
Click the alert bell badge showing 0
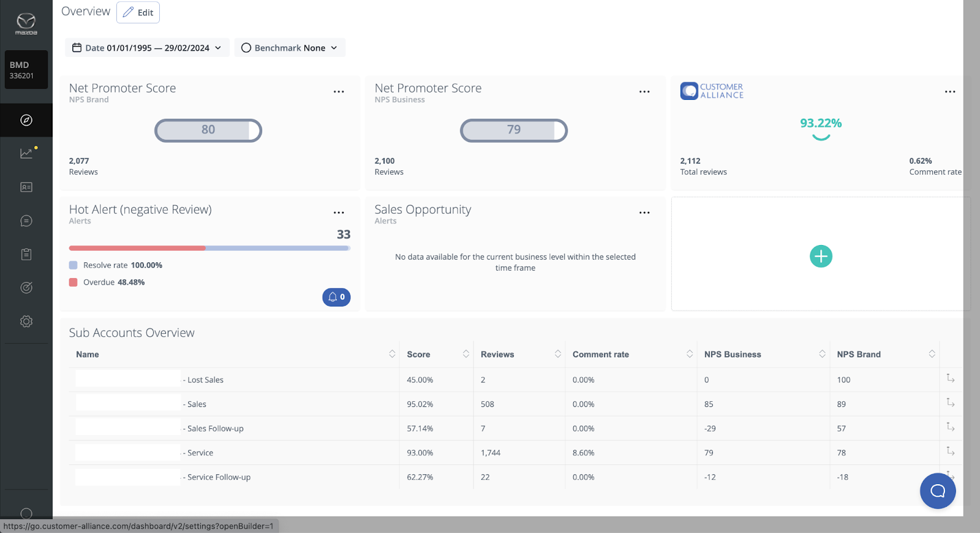336,297
